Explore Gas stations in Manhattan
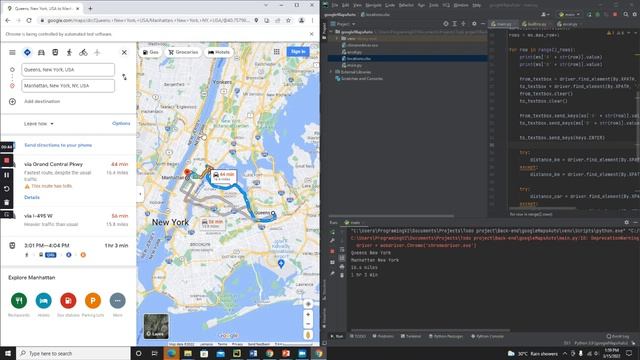The width and height of the screenshot is (640, 360). coord(68,300)
